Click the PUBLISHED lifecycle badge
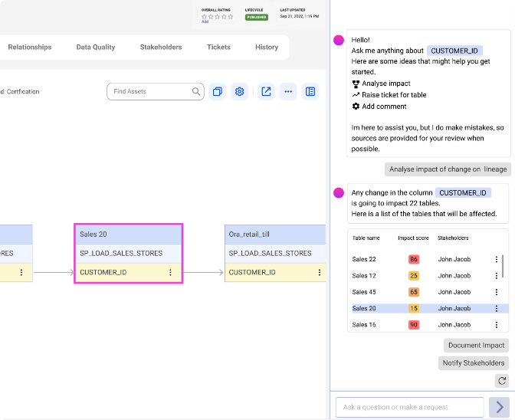The width and height of the screenshot is (515, 420). pos(257,17)
